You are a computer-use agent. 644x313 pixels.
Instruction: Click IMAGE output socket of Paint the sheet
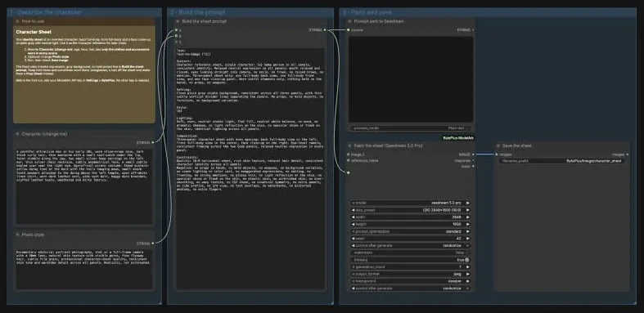(x=473, y=154)
